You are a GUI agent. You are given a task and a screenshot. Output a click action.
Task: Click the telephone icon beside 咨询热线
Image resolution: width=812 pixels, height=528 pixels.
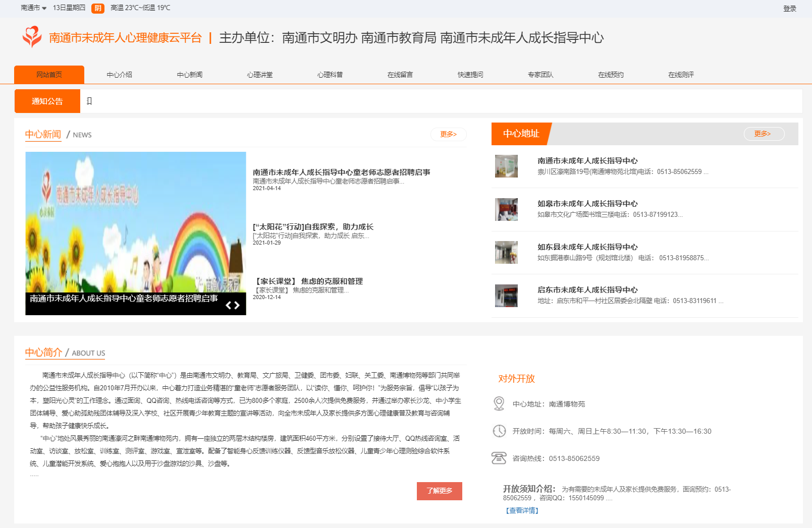pos(499,458)
